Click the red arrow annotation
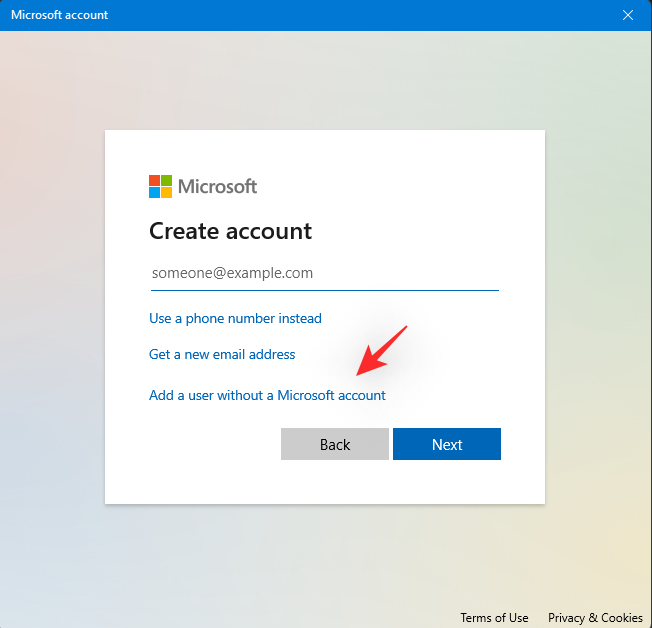Image resolution: width=652 pixels, height=628 pixels. [x=383, y=349]
